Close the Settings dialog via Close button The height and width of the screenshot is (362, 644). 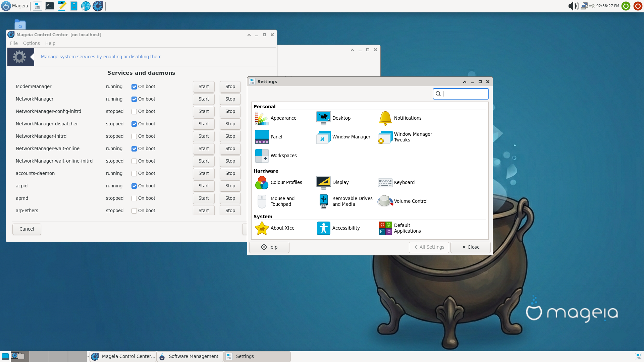471,247
